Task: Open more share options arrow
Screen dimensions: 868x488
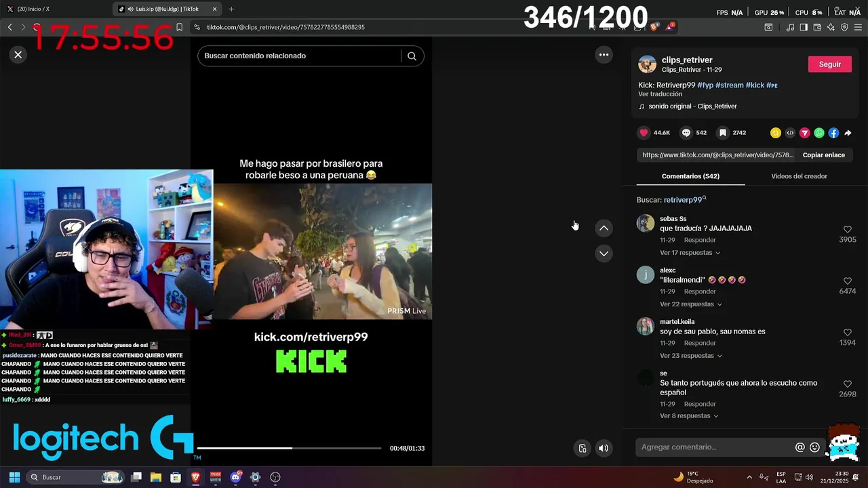Action: [x=848, y=133]
